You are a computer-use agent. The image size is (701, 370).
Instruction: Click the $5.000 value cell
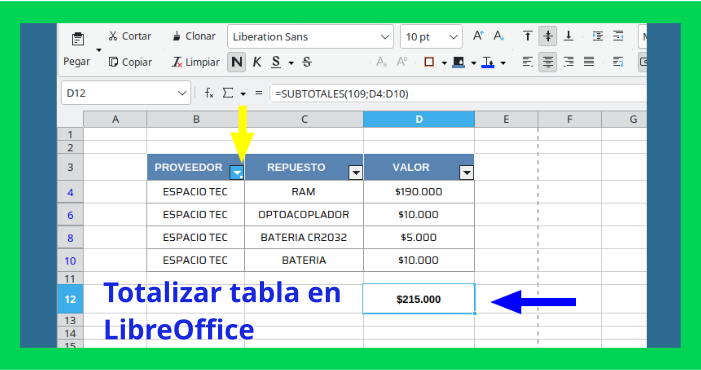(x=419, y=237)
